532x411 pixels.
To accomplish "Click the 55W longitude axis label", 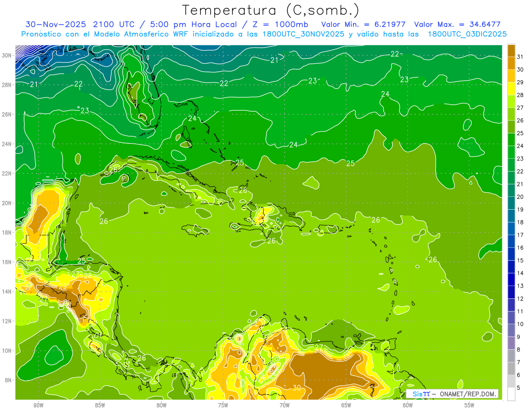I will [x=469, y=405].
